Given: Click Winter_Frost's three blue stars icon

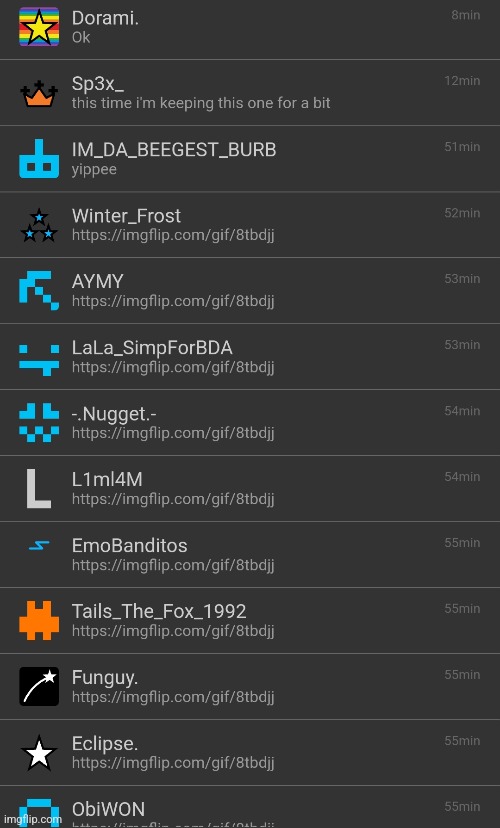Looking at the screenshot, I should [39, 225].
